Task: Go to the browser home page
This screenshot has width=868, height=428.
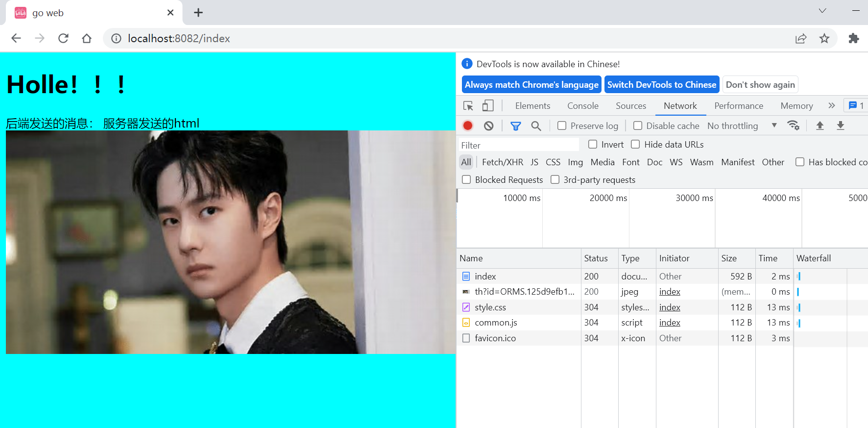Action: coord(87,38)
